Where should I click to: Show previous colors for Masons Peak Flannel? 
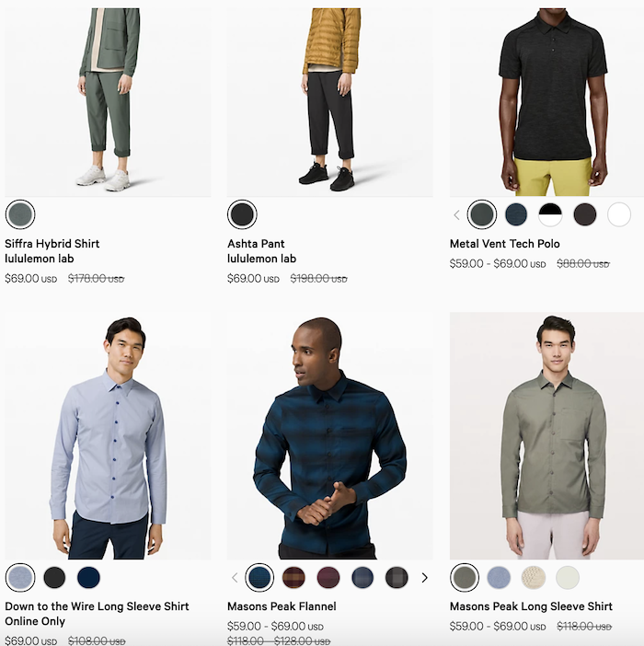click(x=235, y=578)
